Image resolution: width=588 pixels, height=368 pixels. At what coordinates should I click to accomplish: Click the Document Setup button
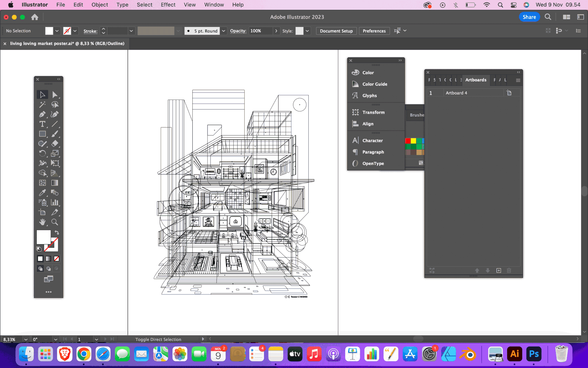click(x=336, y=31)
